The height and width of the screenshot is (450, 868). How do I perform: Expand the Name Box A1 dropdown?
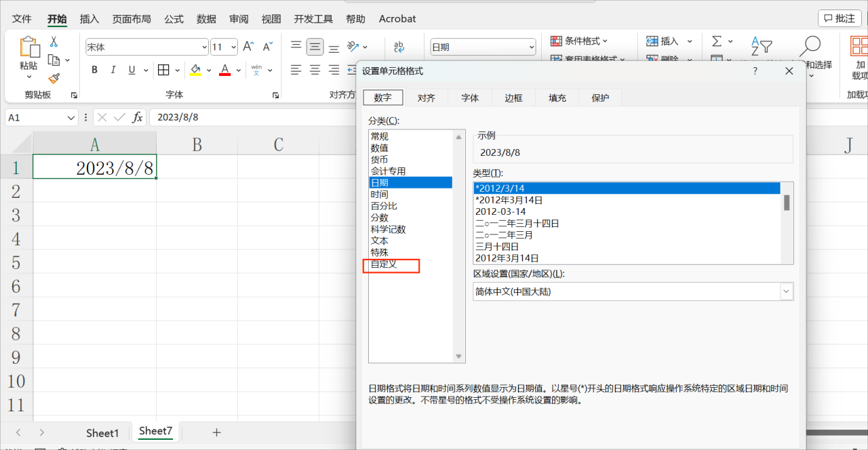pyautogui.click(x=73, y=117)
